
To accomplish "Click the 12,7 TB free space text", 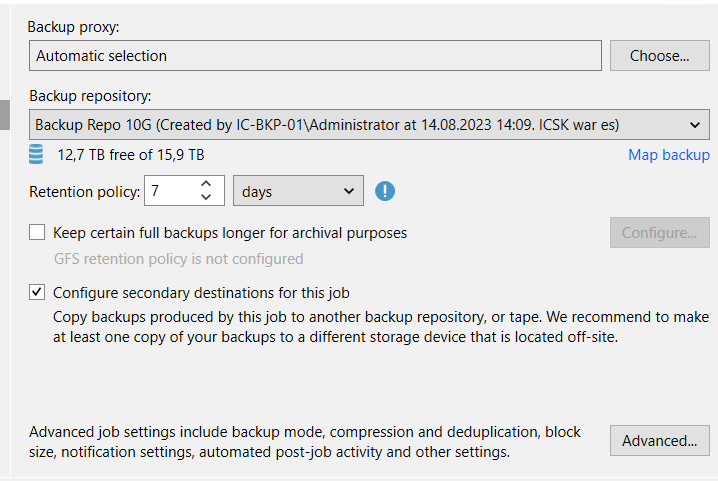I will click(130, 155).
